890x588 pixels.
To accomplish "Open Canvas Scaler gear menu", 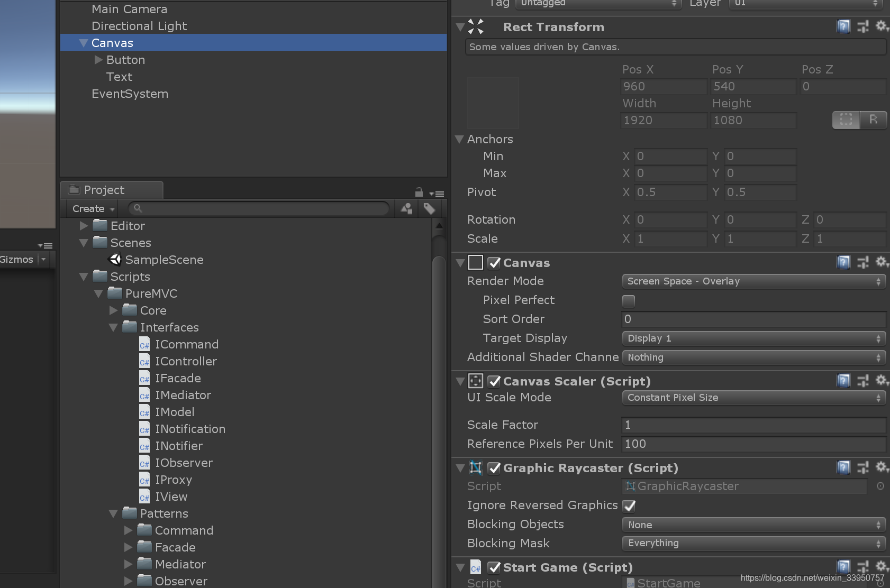I will click(x=882, y=380).
